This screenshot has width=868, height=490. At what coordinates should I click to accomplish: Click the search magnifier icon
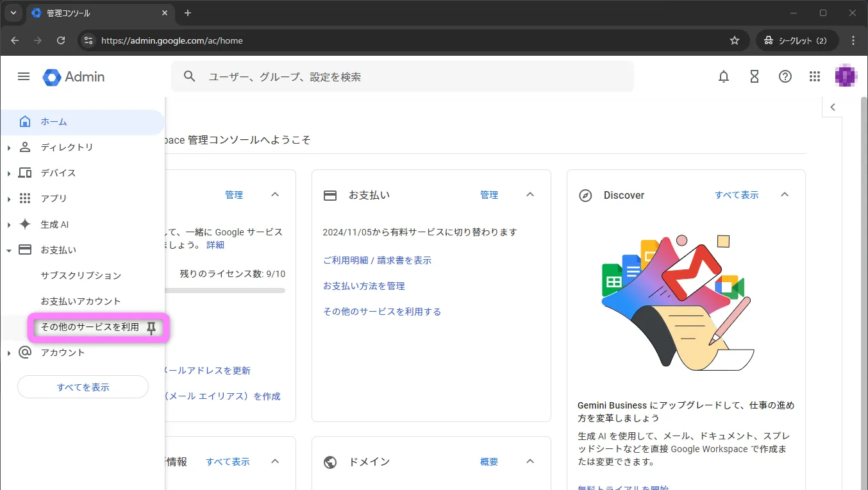[189, 77]
